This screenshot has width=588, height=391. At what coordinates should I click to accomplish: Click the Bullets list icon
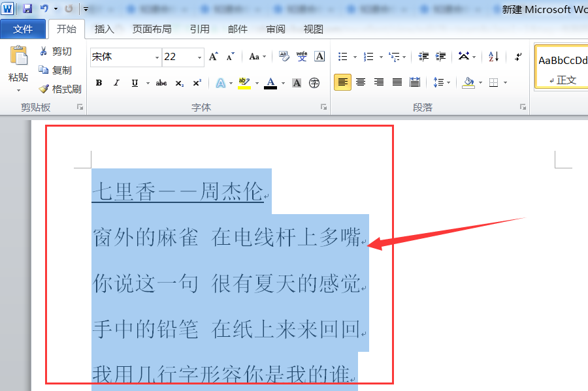343,57
